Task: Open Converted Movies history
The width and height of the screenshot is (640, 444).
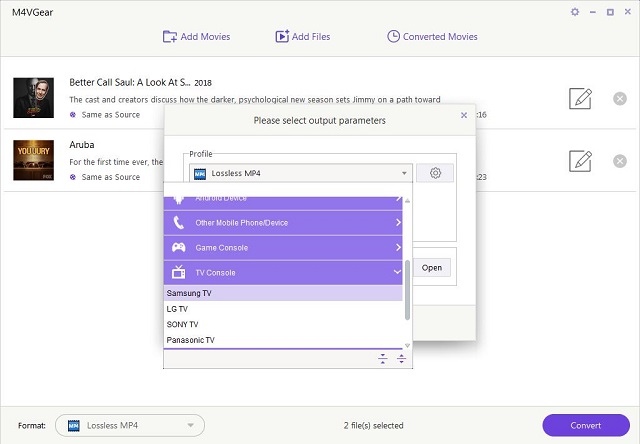Action: pos(432,37)
